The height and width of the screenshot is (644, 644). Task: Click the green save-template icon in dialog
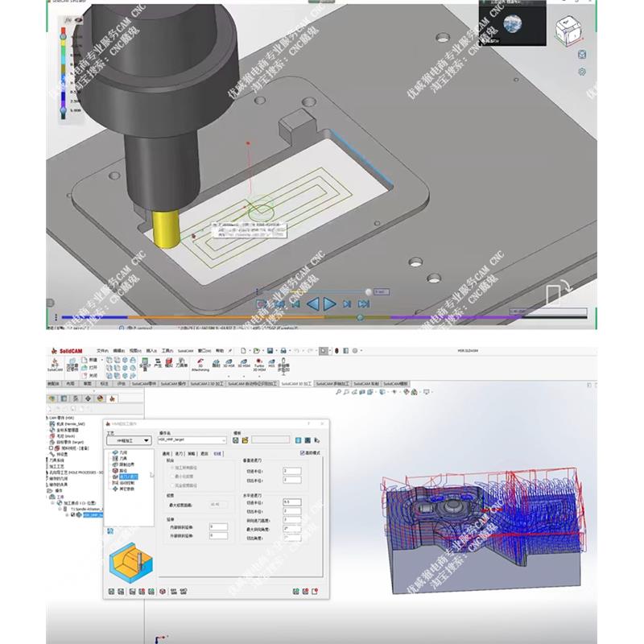pos(235,440)
